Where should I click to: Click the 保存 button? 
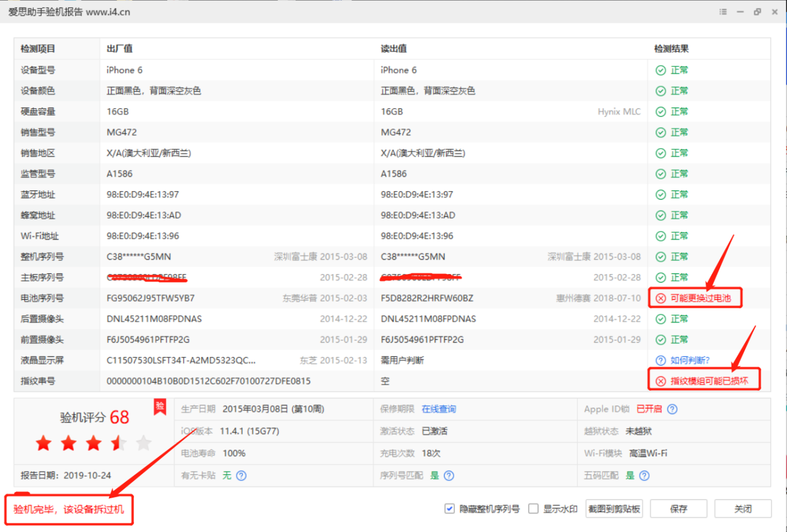click(678, 509)
